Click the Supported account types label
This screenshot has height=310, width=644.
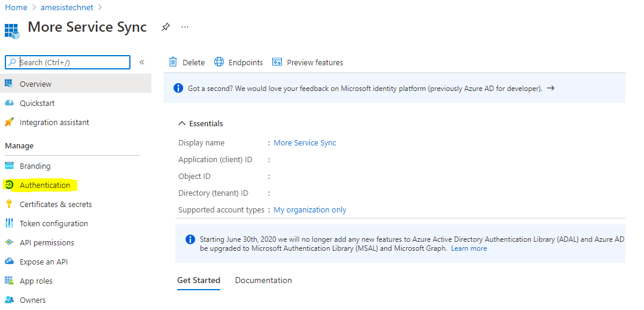click(221, 210)
